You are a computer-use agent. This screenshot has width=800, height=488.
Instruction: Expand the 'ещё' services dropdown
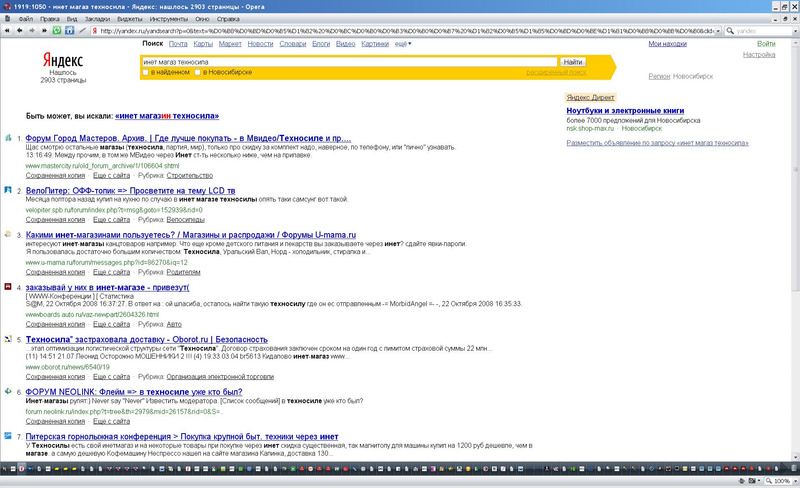(x=403, y=44)
